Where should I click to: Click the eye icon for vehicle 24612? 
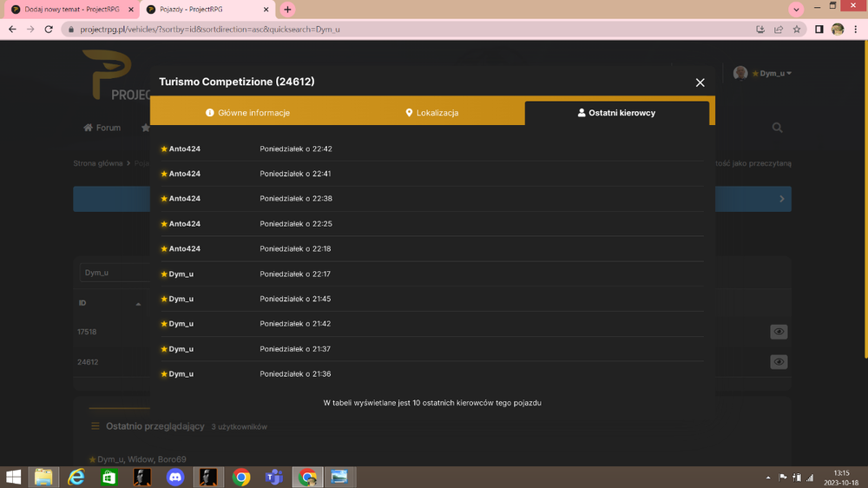tap(779, 362)
